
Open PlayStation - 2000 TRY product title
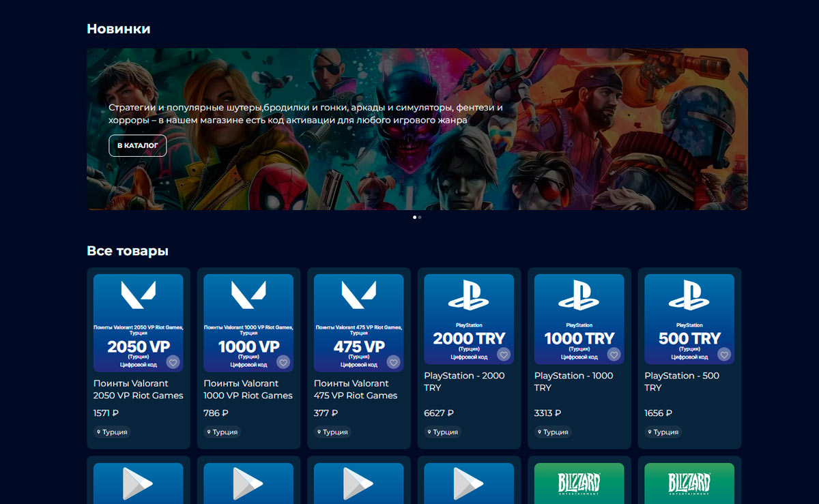coord(464,382)
